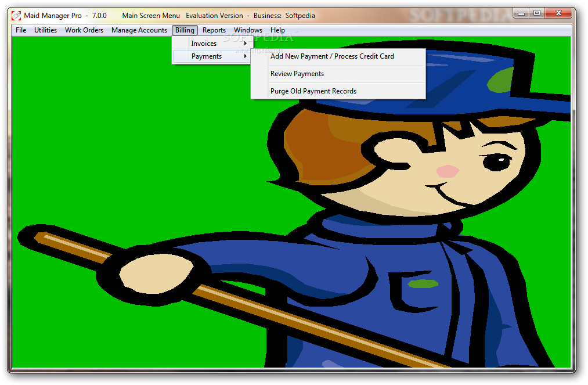Viewport: 588px width, 385px height.
Task: Open the Reports menu
Action: pyautogui.click(x=214, y=30)
